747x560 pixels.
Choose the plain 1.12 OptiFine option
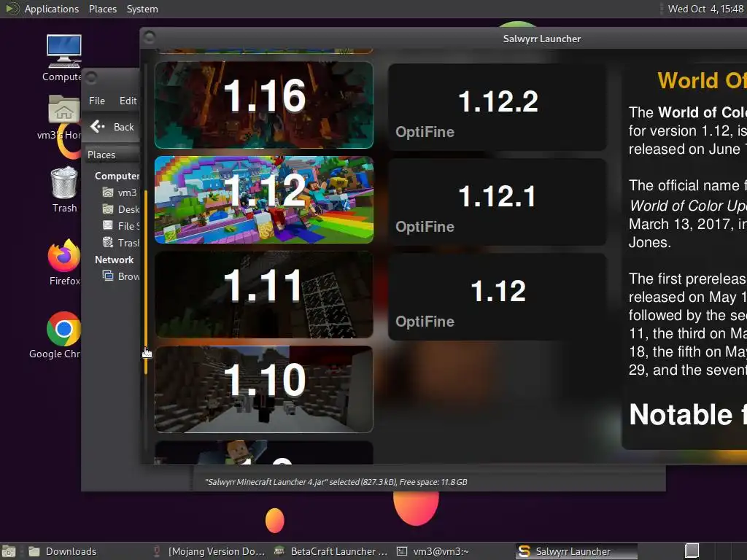point(498,297)
